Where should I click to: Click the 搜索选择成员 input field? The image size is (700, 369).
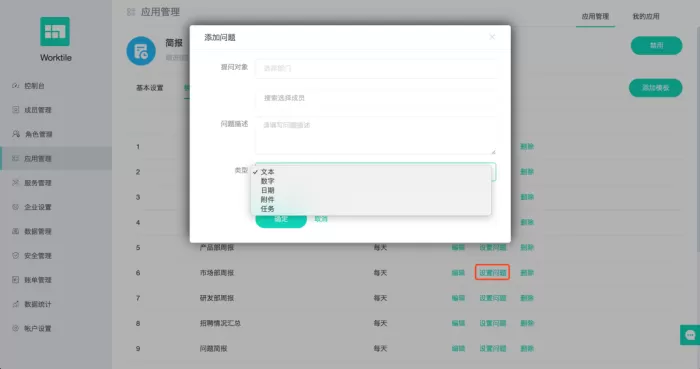[375, 98]
